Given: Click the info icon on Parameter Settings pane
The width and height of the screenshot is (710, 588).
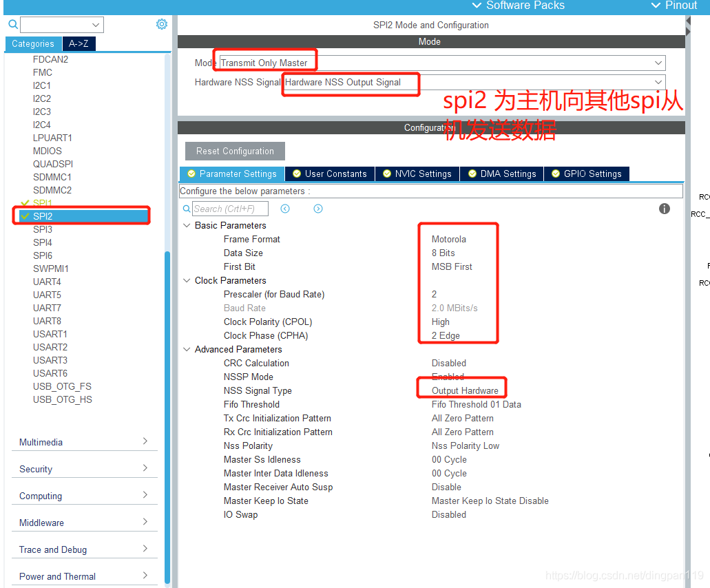Looking at the screenshot, I should tap(664, 208).
